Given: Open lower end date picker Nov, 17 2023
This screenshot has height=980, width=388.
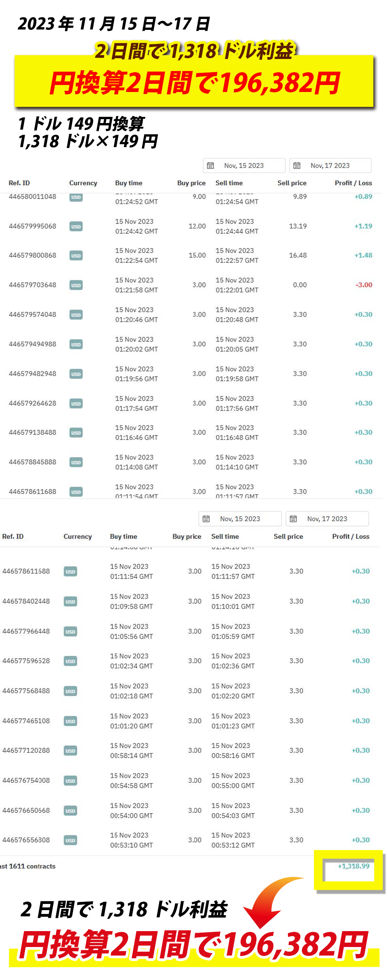Looking at the screenshot, I should coord(327,519).
